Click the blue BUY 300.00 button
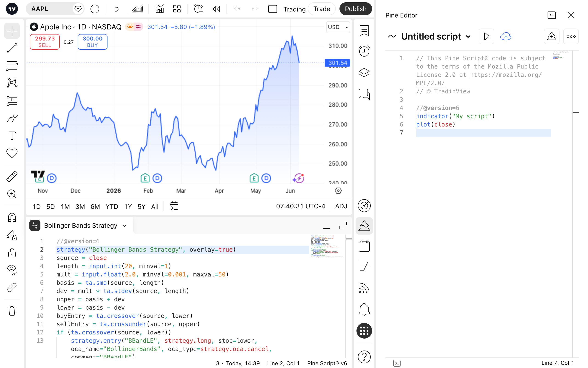Image resolution: width=588 pixels, height=368 pixels. [92, 42]
